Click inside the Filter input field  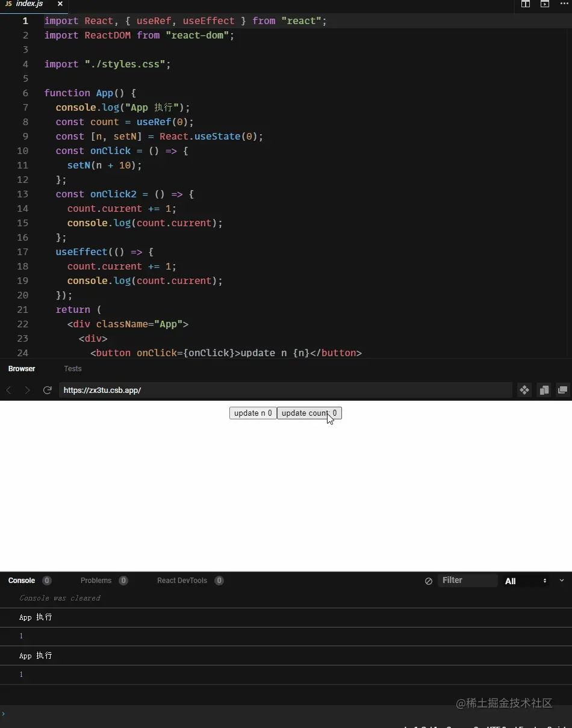tap(468, 580)
